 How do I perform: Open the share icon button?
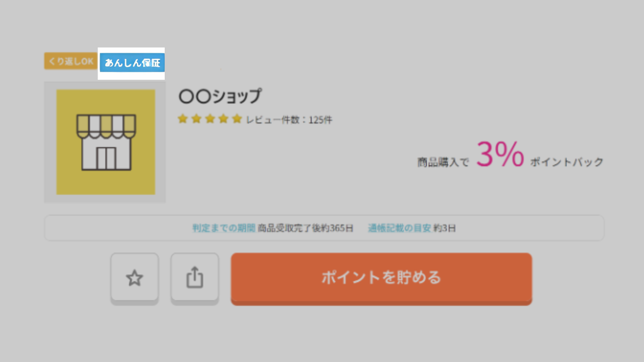point(195,278)
